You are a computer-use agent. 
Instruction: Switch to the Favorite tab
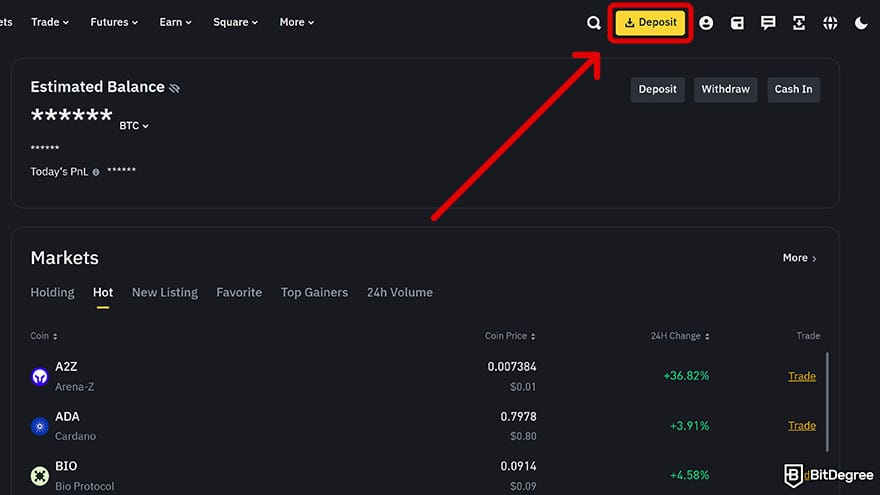pos(239,292)
